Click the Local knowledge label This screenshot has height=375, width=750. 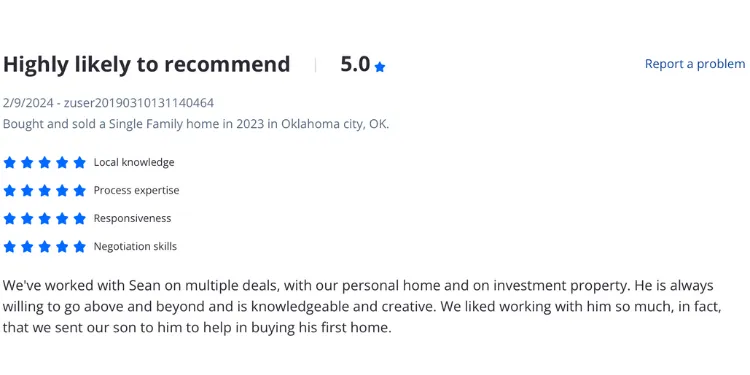(134, 163)
